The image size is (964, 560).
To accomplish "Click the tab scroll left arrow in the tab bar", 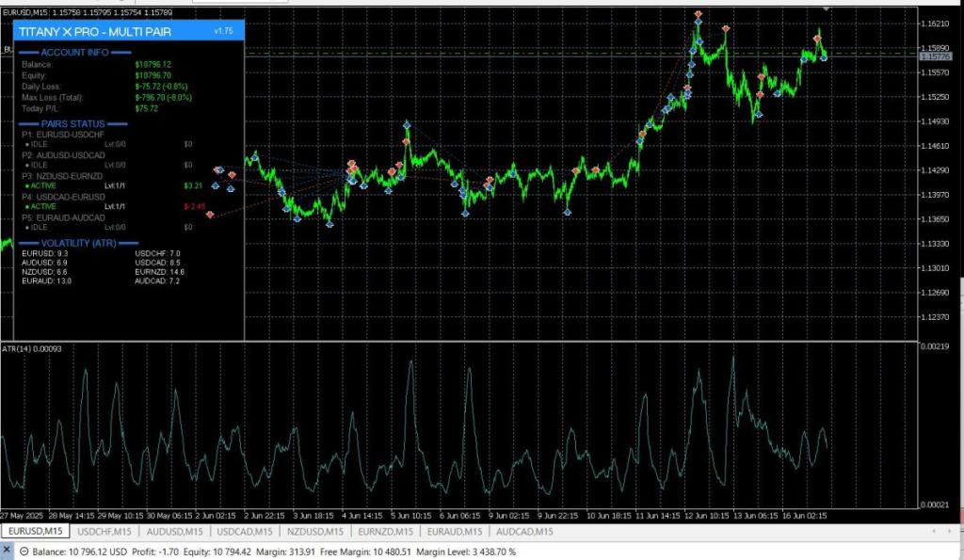I will pyautogui.click(x=934, y=531).
